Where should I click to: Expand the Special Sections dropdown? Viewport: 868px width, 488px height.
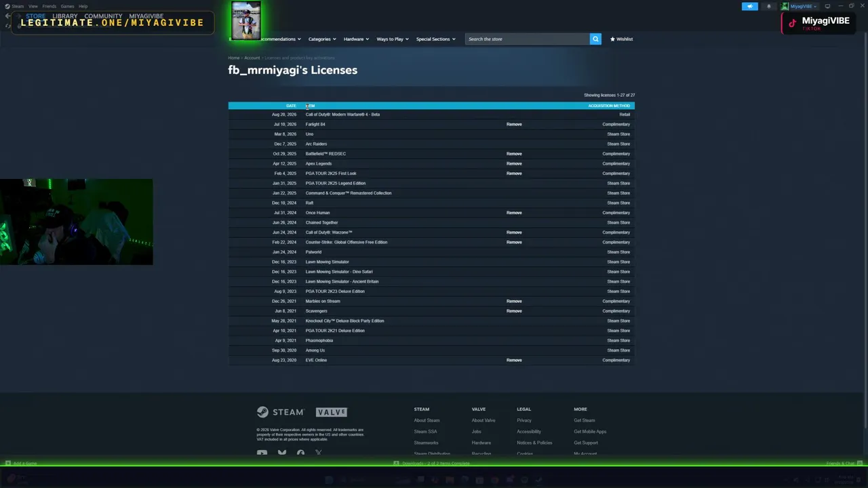click(x=435, y=39)
